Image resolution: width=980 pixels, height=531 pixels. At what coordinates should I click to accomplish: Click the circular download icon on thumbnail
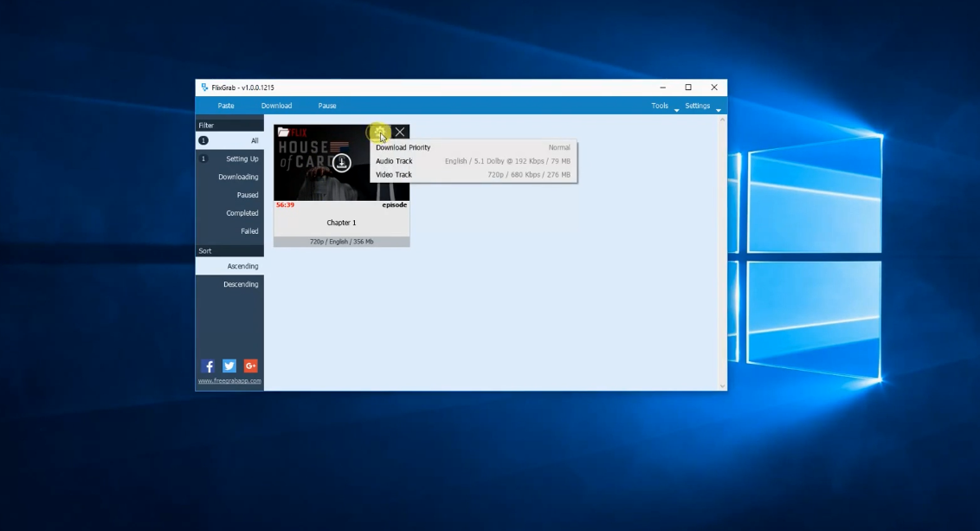click(x=342, y=163)
